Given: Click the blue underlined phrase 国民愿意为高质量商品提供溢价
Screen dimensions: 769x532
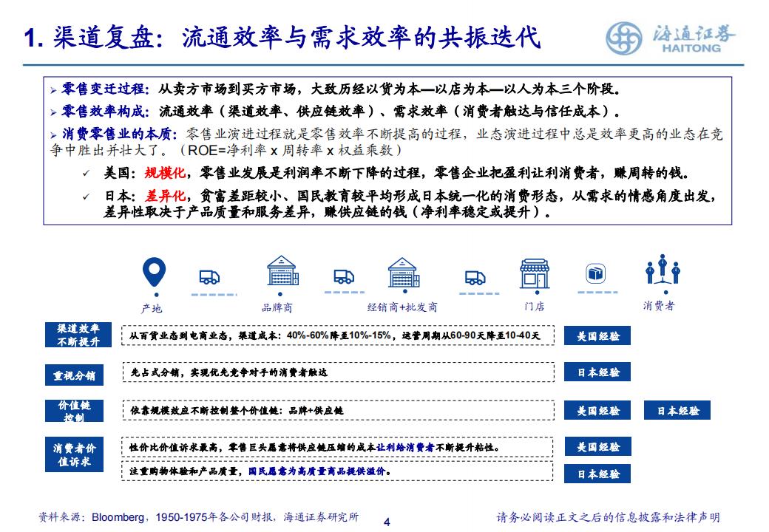Looking at the screenshot, I should click(x=316, y=471).
